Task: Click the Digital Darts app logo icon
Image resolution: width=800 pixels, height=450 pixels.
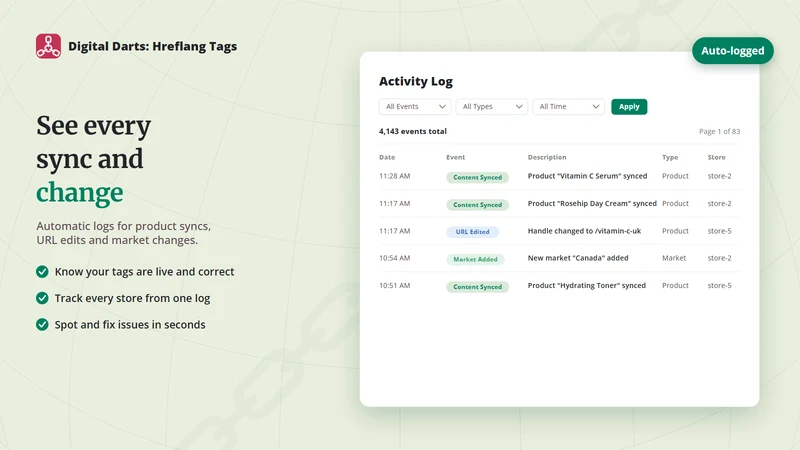Action: coord(48,46)
